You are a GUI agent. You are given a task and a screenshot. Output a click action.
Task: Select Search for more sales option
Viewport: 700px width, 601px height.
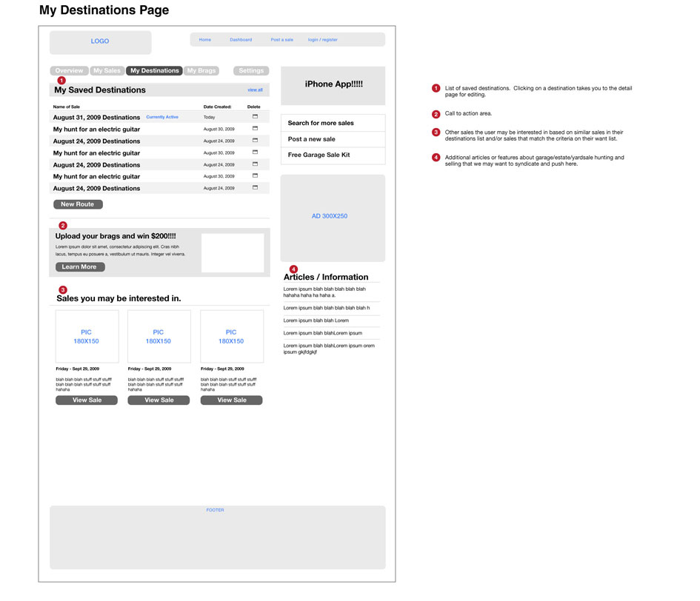(333, 123)
